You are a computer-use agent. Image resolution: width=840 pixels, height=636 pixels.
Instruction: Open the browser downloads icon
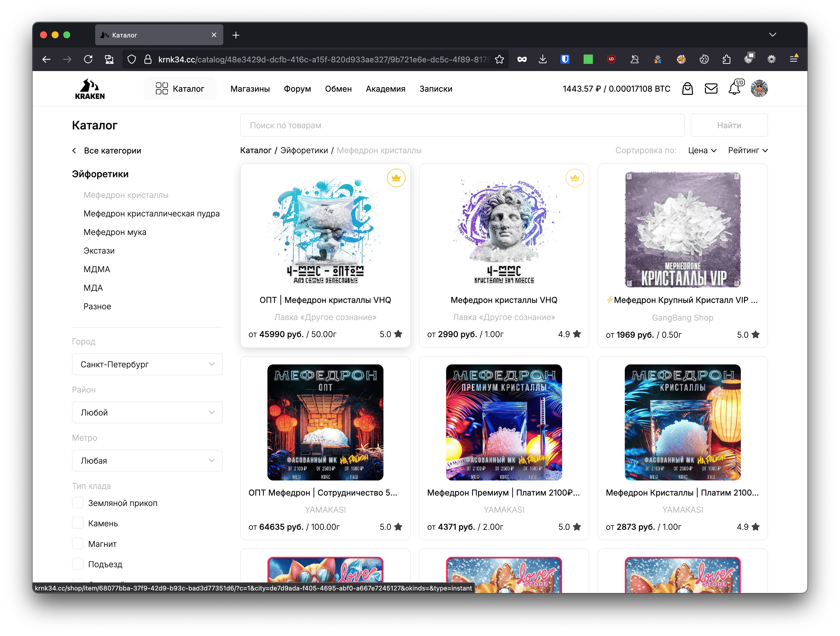tap(543, 59)
